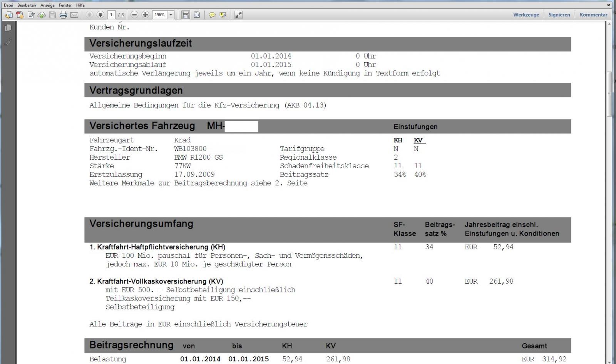Open the zoom level dropdown
Viewport: 616px width, 364px height.
[171, 15]
